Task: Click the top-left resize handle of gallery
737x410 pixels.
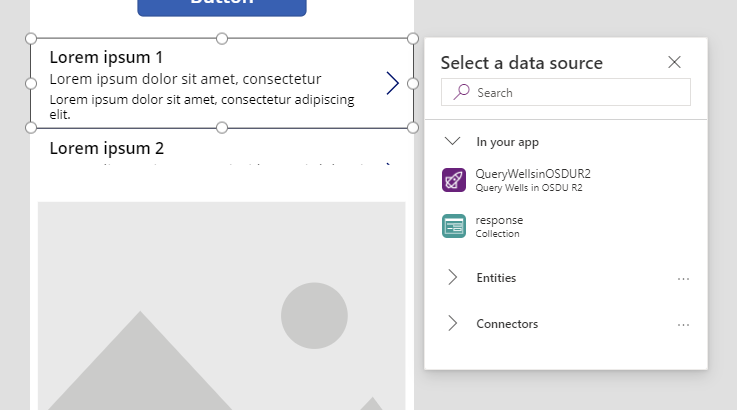Action: (31, 39)
